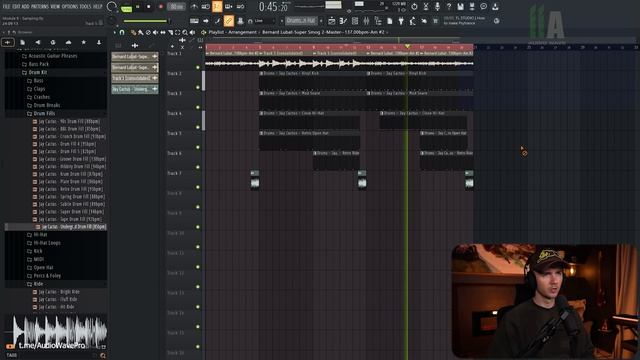
Task: Click the question mark help icon
Action: coord(449,7)
